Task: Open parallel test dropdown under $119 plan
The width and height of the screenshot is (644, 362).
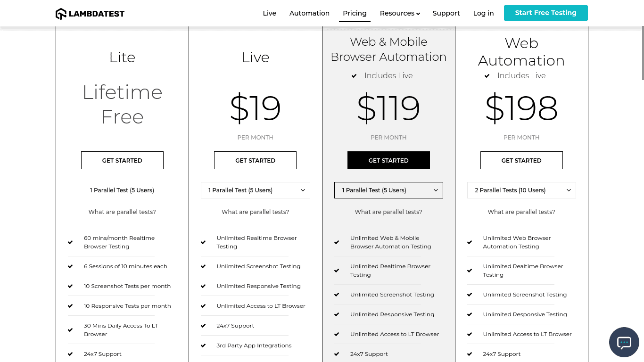Action: tap(388, 190)
